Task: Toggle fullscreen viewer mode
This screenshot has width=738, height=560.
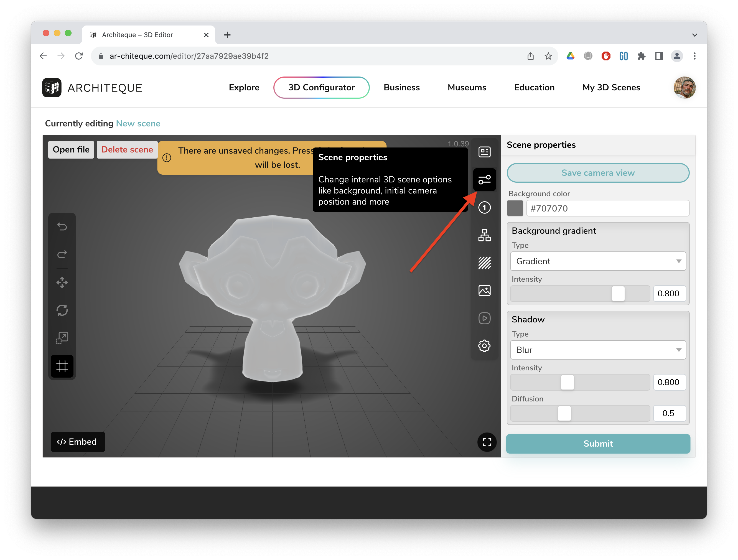Action: pyautogui.click(x=487, y=442)
